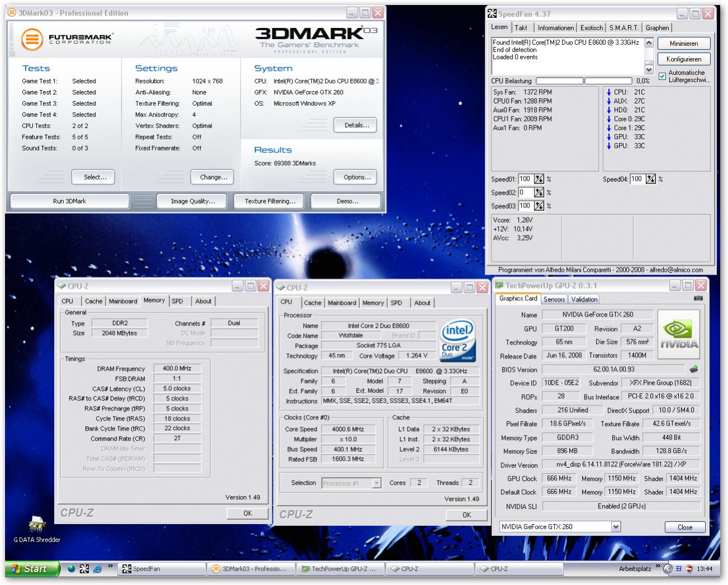Open Image Quality... in 3DMark03
728x585 pixels.
pyautogui.click(x=193, y=201)
